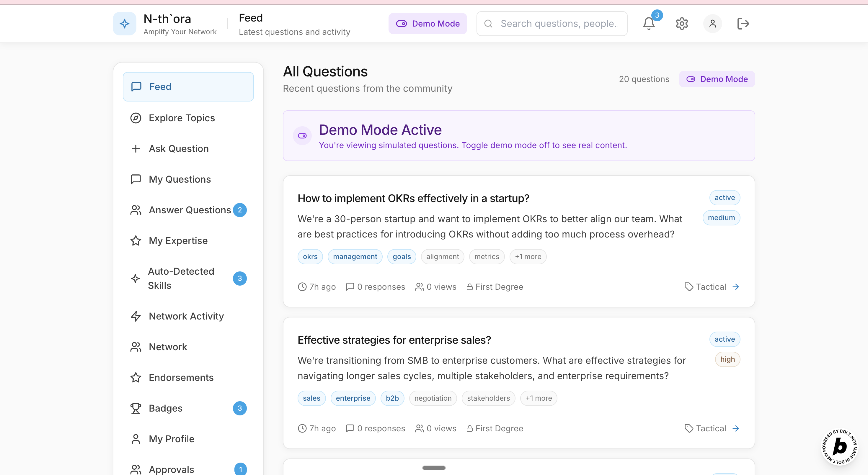The image size is (868, 475).
Task: Click the user profile avatar icon
Action: point(712,24)
